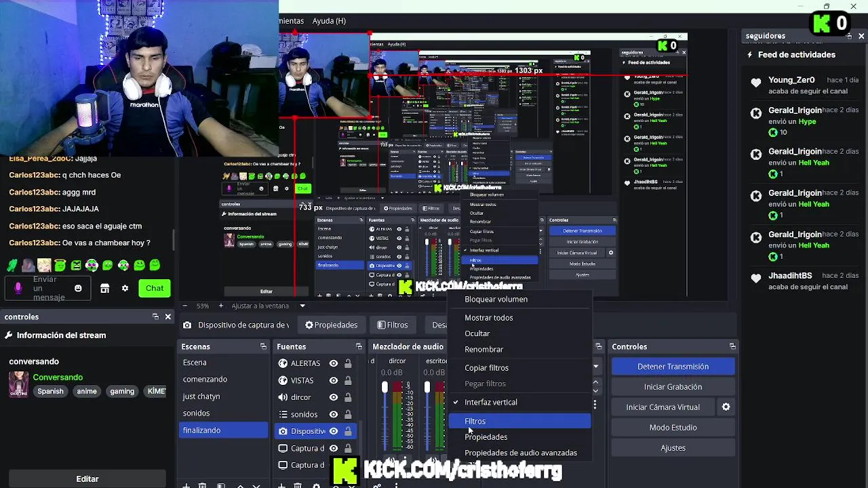Click the list icon of sonidos source
This screenshot has width=868, height=488.
pos(283,414)
